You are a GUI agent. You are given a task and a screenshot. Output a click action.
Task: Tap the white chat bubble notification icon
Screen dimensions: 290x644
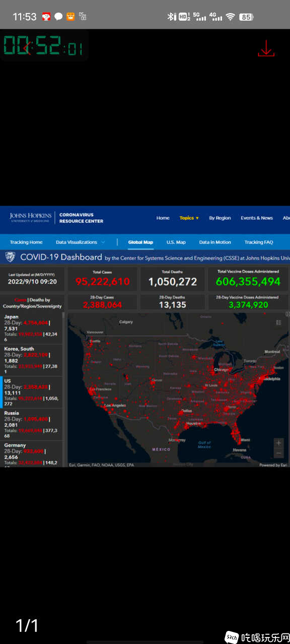tap(58, 17)
